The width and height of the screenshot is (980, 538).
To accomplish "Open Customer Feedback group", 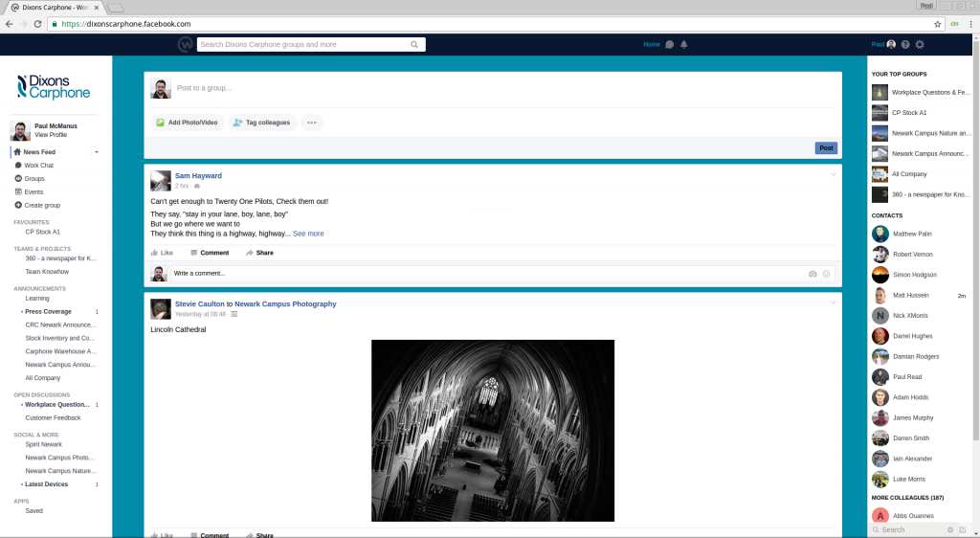I will point(54,418).
